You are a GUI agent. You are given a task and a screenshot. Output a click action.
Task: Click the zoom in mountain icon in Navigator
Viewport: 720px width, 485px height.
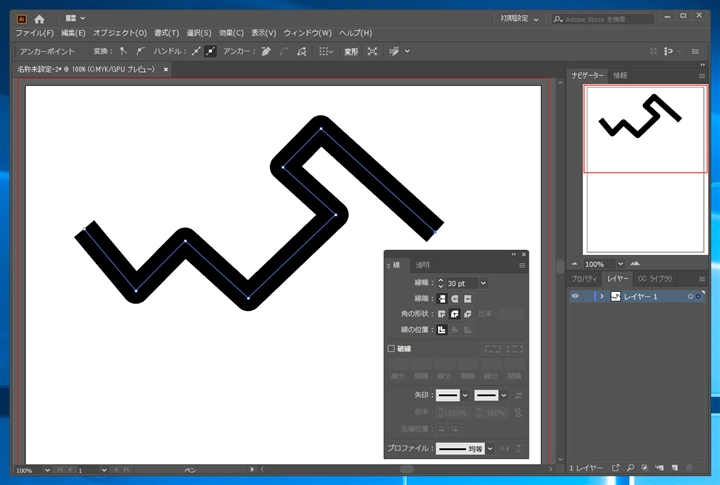[x=635, y=264]
